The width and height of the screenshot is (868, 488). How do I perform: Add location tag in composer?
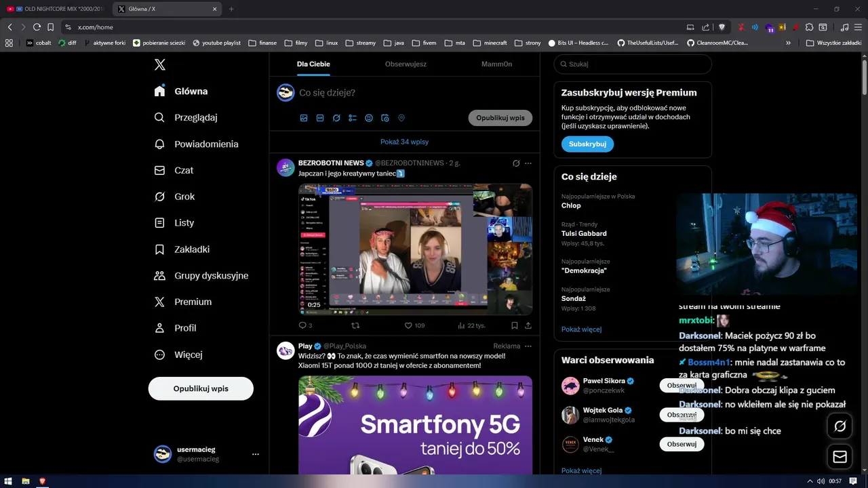coord(401,118)
